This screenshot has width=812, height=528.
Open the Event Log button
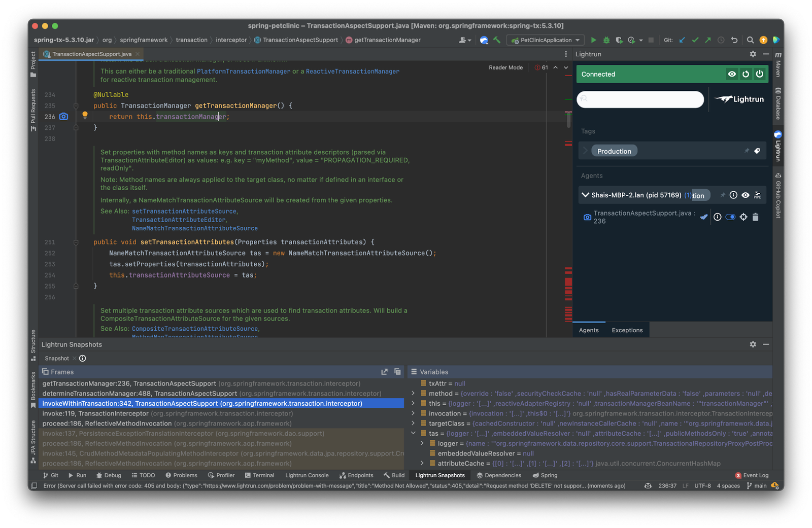pos(752,476)
